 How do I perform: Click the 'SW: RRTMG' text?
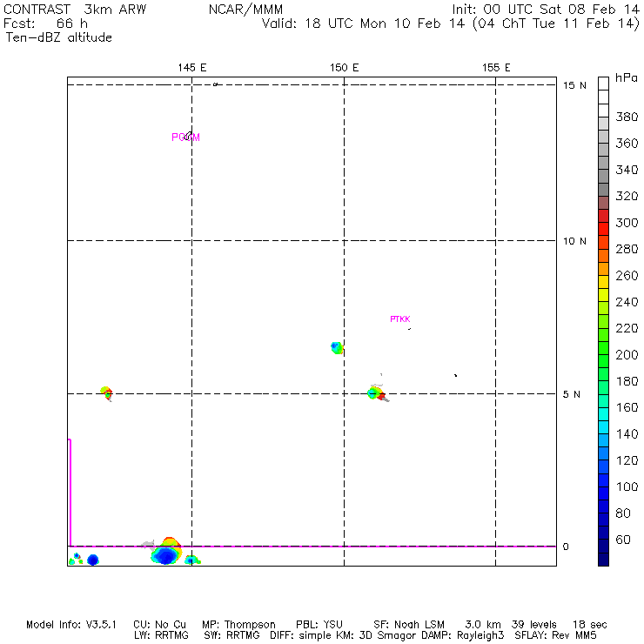point(232,635)
